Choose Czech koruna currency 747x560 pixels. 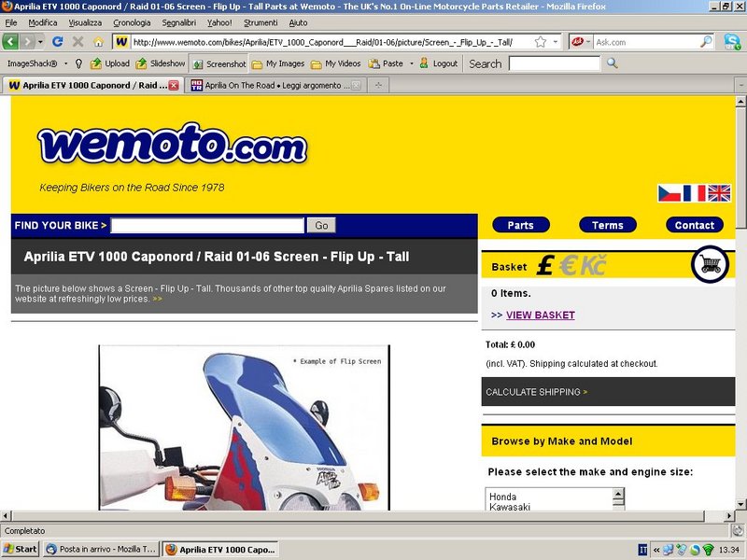(593, 265)
